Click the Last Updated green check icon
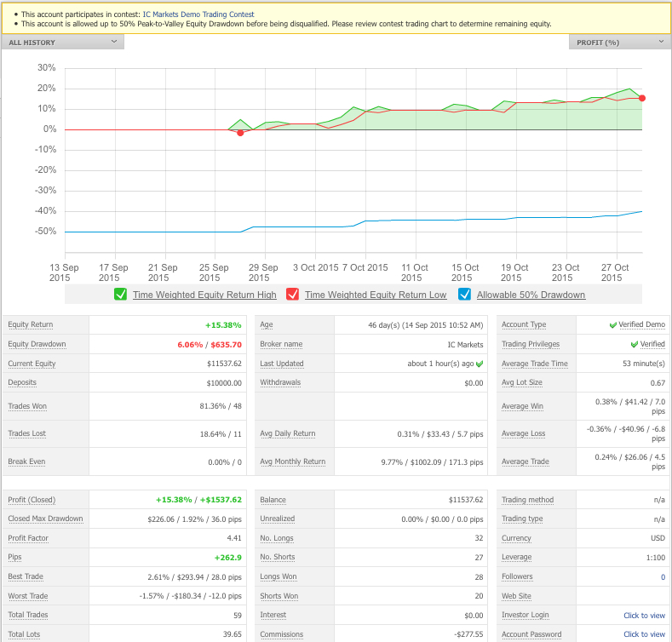The height and width of the screenshot is (642, 672). click(480, 364)
